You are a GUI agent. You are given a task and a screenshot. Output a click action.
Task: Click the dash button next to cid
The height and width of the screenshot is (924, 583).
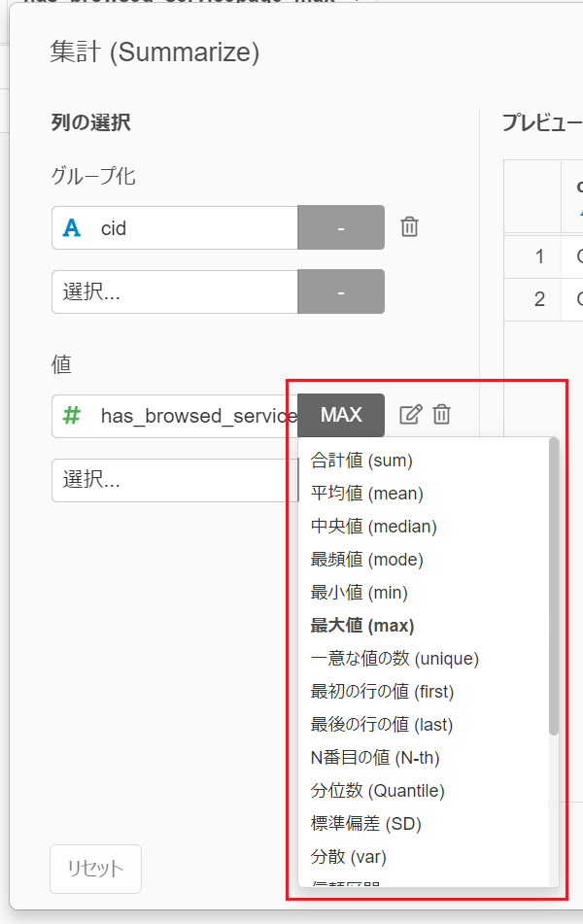click(x=341, y=228)
